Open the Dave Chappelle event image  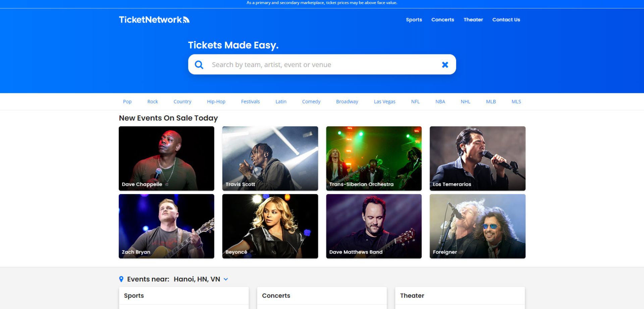point(166,158)
